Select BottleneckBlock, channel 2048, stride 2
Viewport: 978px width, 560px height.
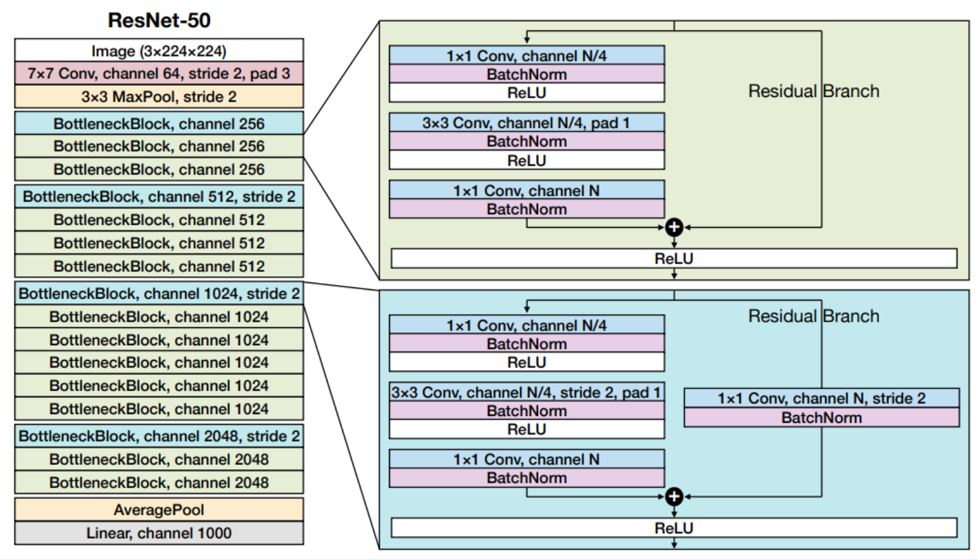(x=159, y=436)
